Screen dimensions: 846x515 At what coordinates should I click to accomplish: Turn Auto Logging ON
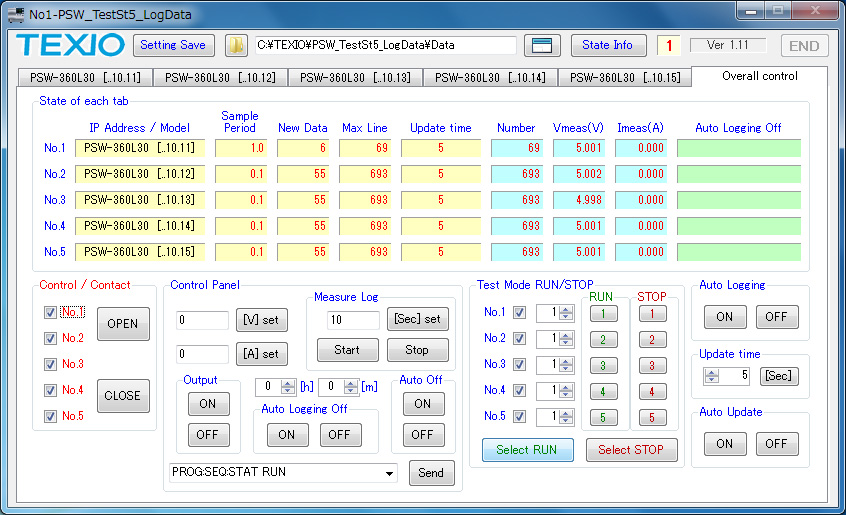pos(725,317)
